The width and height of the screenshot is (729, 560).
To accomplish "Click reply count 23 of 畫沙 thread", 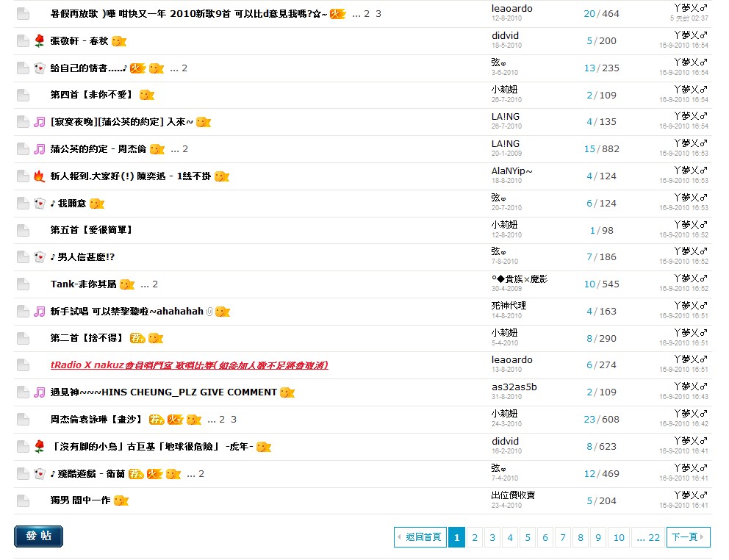I will (x=589, y=420).
